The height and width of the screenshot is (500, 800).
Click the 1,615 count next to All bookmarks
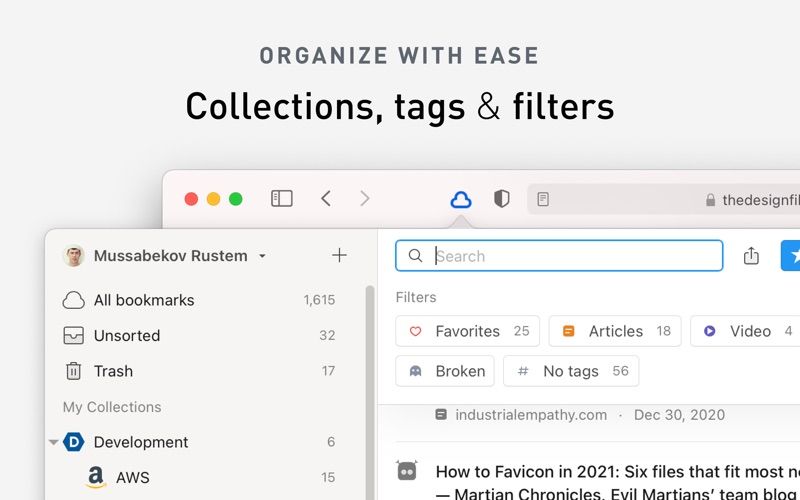click(319, 300)
